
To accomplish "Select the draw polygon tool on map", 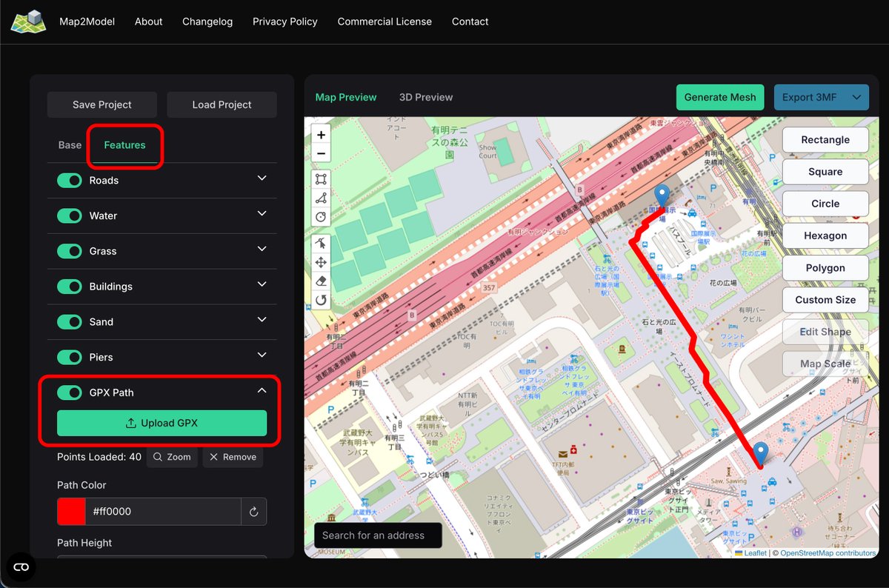I will coord(321,198).
